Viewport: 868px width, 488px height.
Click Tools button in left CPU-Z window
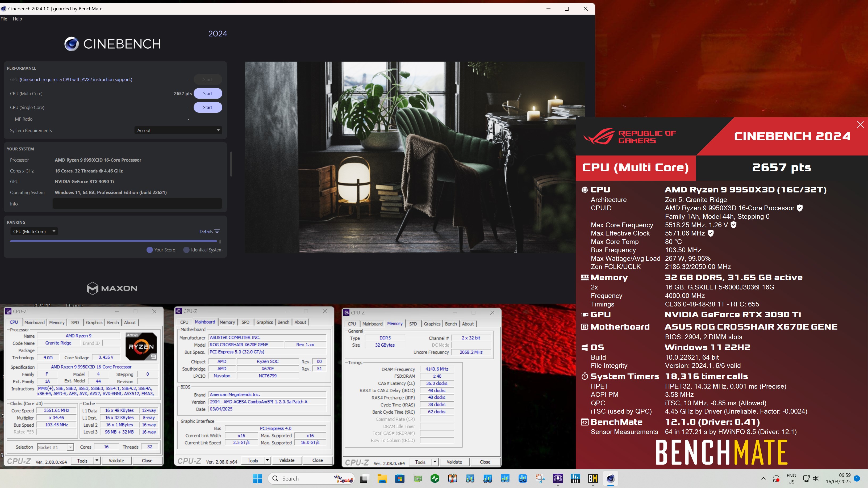click(82, 461)
